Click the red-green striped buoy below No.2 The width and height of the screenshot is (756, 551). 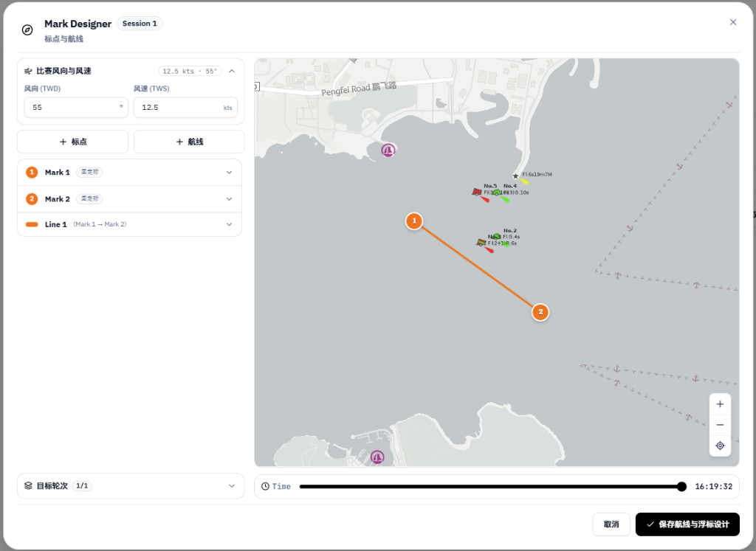(481, 242)
